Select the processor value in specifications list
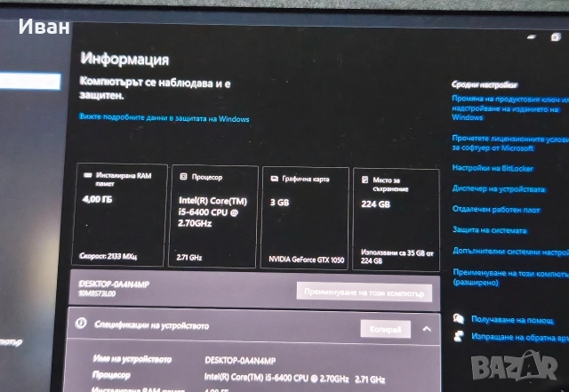Viewport: 569px width, 392px height. 294,378
